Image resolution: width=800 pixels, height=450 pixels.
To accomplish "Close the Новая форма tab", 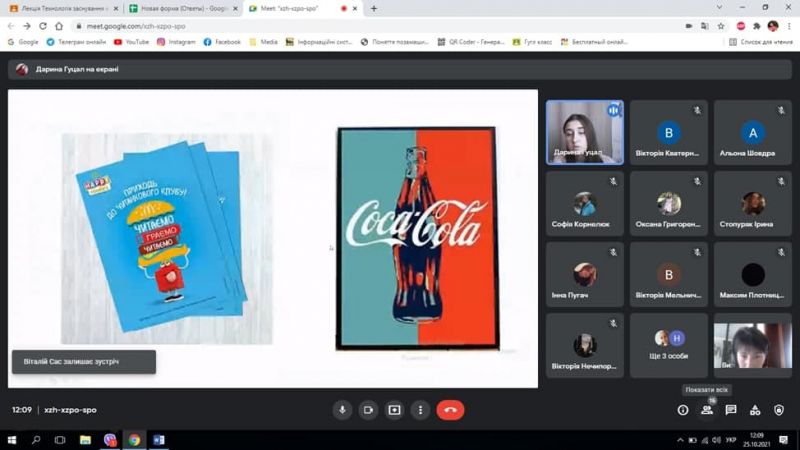I will (235, 9).
